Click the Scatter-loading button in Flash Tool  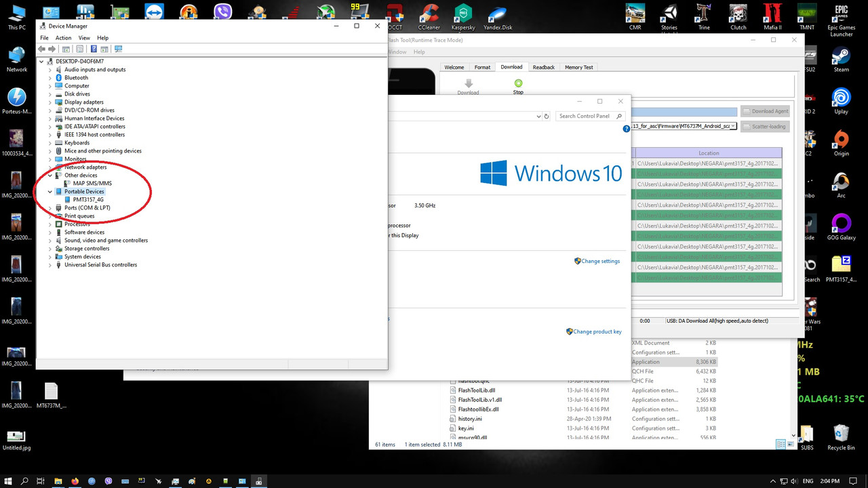click(766, 126)
